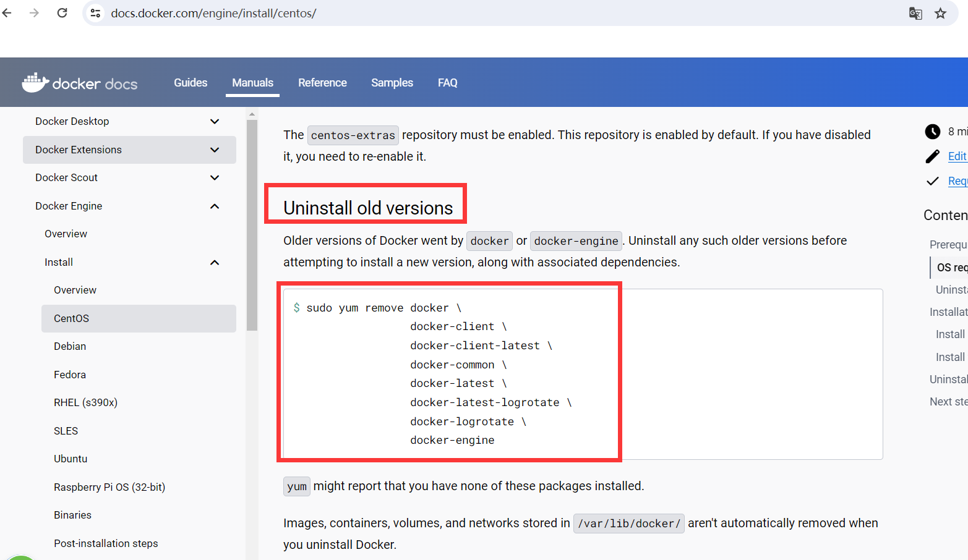Image resolution: width=968 pixels, height=560 pixels.
Task: Jump to OS requirements in contents
Action: (x=952, y=268)
